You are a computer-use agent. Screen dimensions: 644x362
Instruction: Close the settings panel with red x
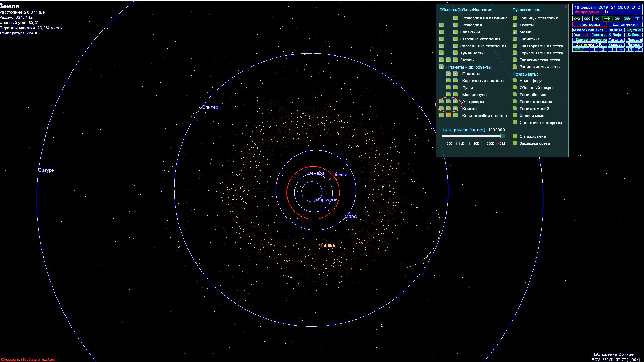pyautogui.click(x=566, y=7)
